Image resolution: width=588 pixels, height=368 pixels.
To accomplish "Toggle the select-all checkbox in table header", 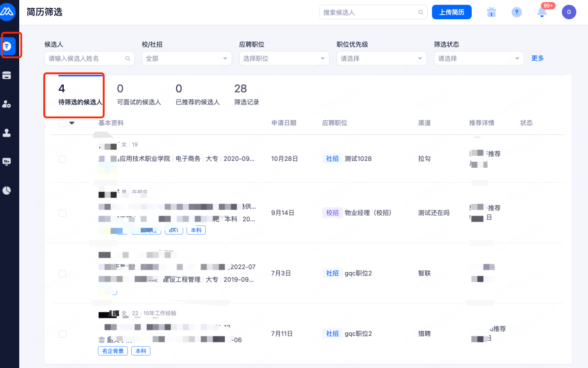I will coord(62,123).
